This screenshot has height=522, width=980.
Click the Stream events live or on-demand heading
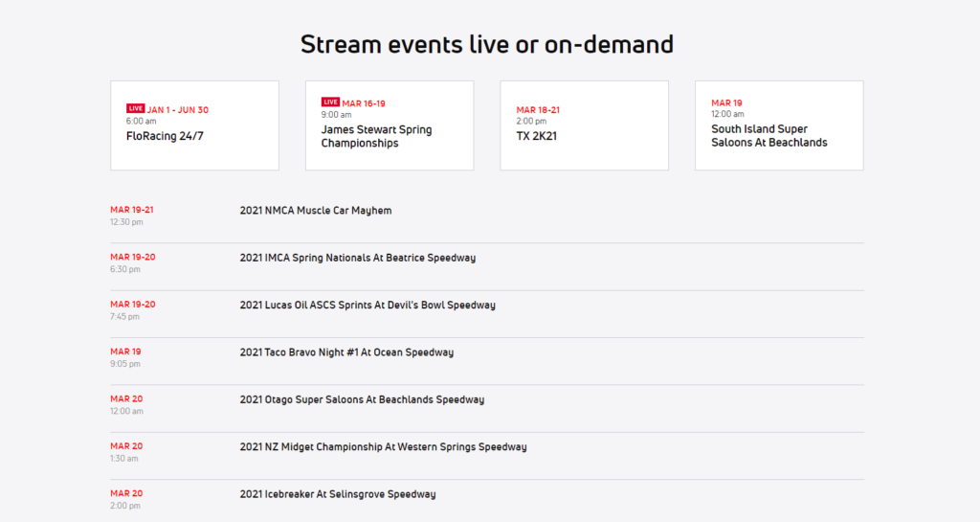(487, 44)
